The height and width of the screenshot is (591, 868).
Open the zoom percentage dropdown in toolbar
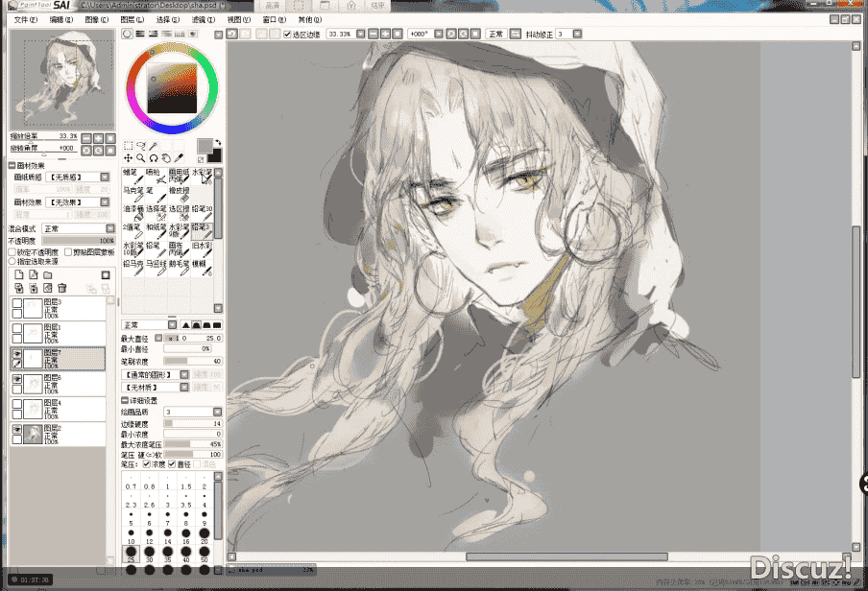(361, 34)
